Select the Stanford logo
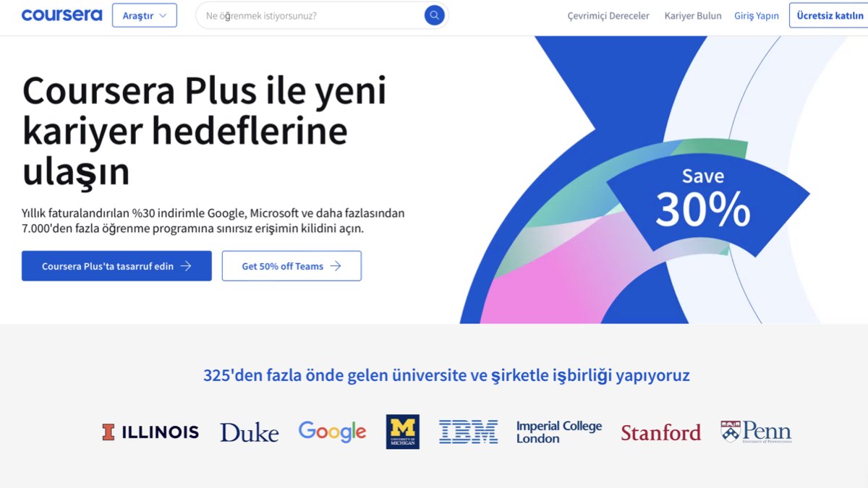868x488 pixels. pyautogui.click(x=660, y=432)
